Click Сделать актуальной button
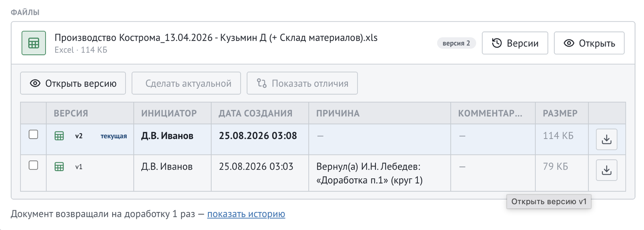 tap(186, 83)
